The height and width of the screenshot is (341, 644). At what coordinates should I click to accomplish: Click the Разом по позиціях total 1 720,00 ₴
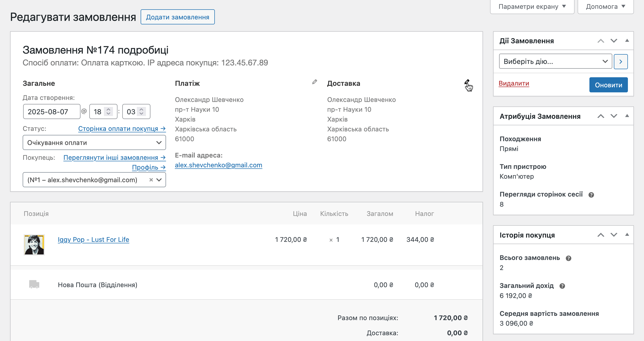(x=451, y=318)
